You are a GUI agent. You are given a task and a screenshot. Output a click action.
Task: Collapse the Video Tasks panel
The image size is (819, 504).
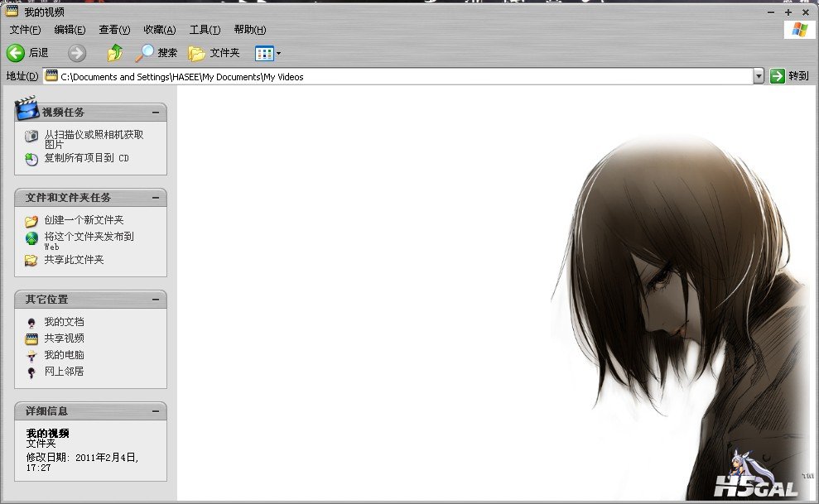coord(155,113)
